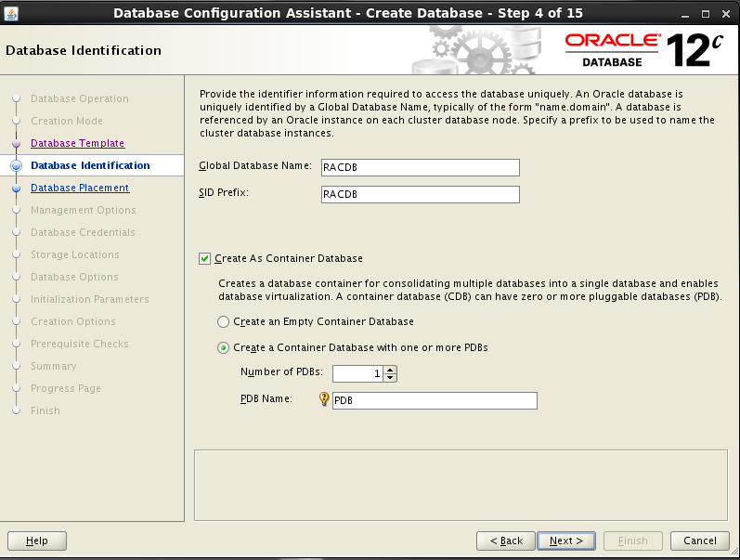
Task: Click the Java window icon in title bar
Action: coord(11,13)
